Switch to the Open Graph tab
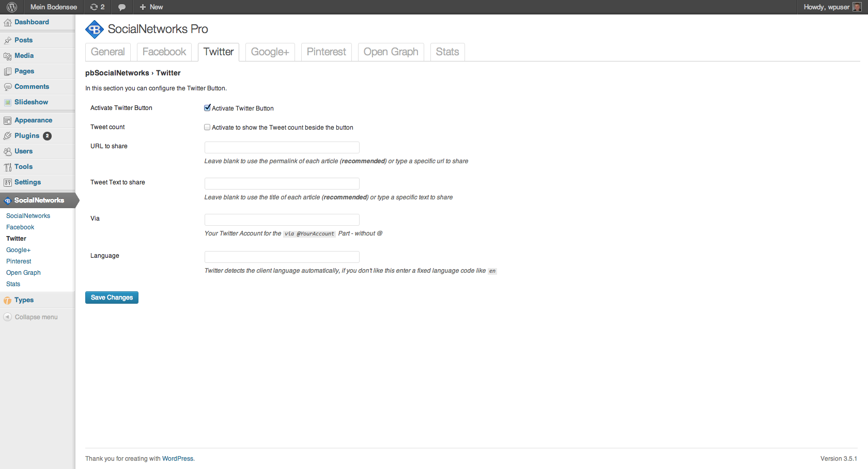868x469 pixels. (x=391, y=52)
